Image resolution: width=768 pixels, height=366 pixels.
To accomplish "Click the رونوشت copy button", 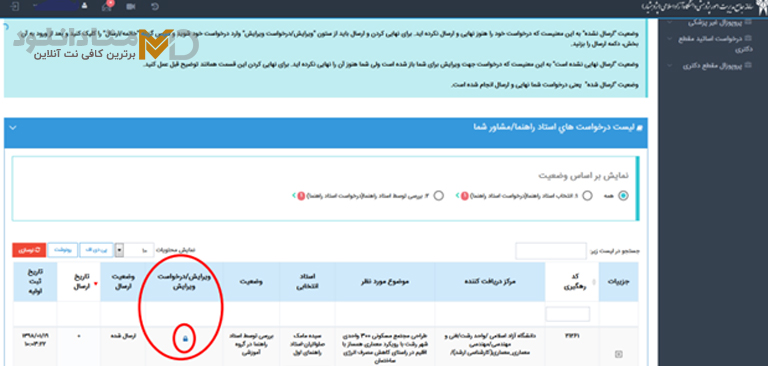I will [x=63, y=250].
